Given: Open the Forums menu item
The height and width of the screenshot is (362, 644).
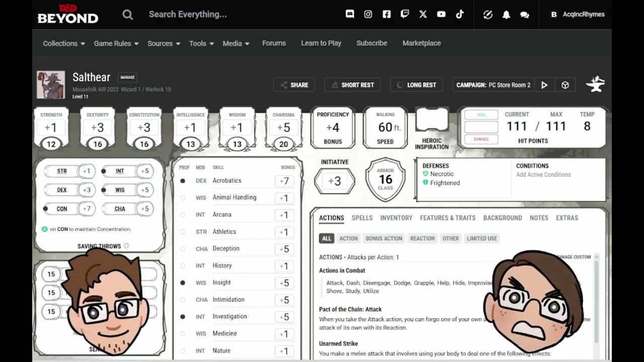Looking at the screenshot, I should 274,43.
